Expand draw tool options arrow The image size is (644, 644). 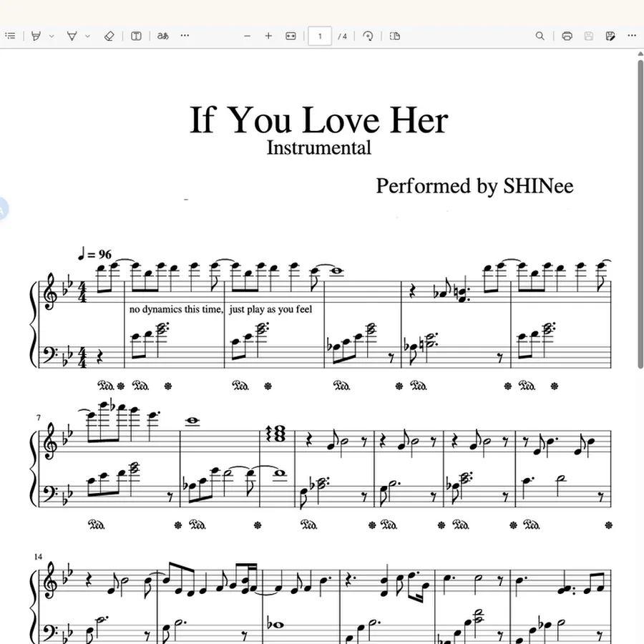pos(87,36)
